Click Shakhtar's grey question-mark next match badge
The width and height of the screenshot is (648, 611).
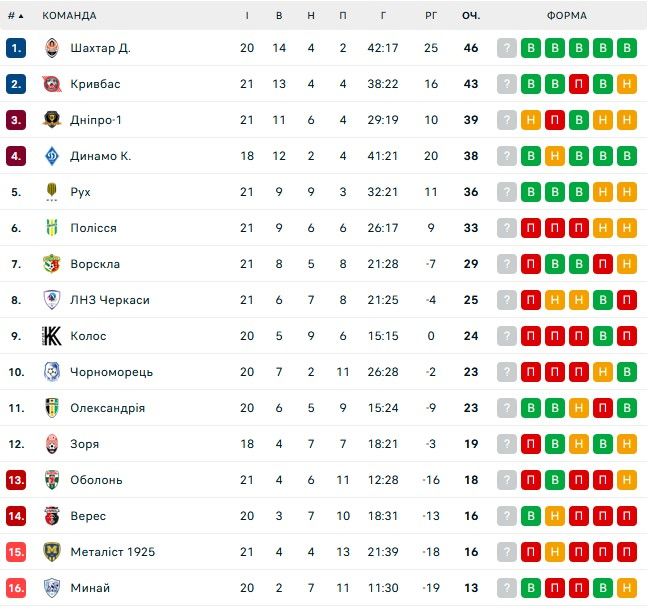pyautogui.click(x=507, y=48)
